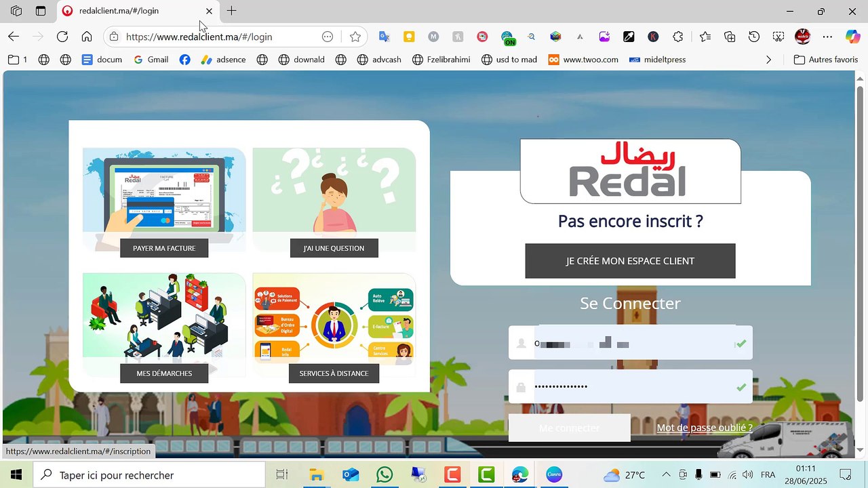The image size is (868, 488).
Task: Open MES DÉMARCHES section
Action: [164, 373]
